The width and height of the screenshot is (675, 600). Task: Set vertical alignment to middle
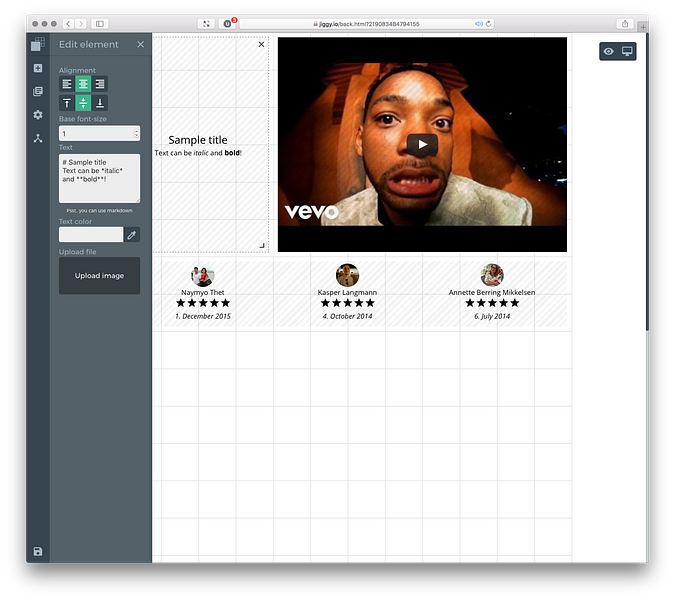click(x=83, y=103)
